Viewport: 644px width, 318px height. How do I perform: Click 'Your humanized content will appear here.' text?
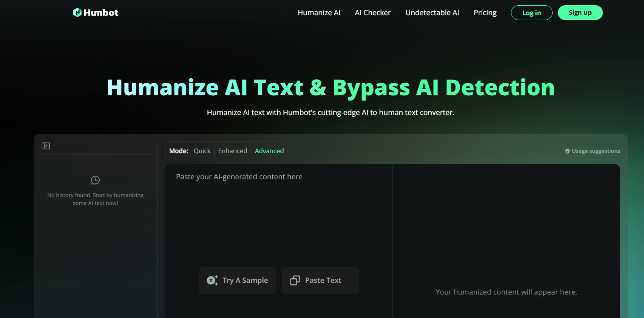pyautogui.click(x=506, y=292)
